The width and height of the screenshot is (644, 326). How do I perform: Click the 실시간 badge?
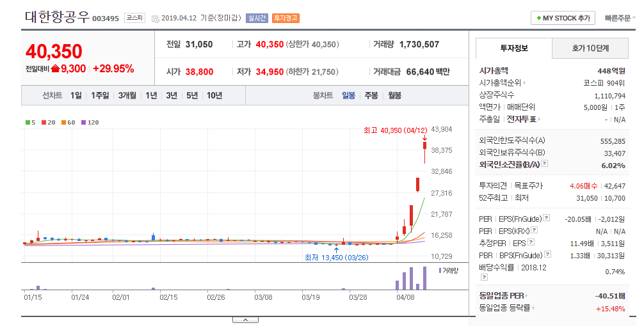point(257,18)
